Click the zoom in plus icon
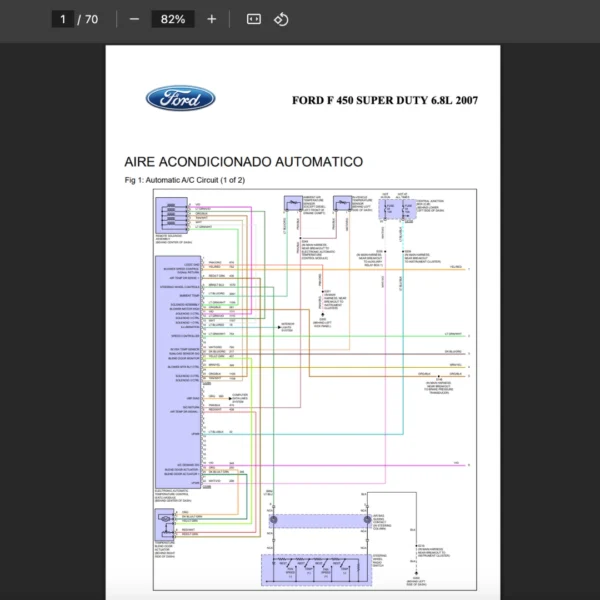 211,19
